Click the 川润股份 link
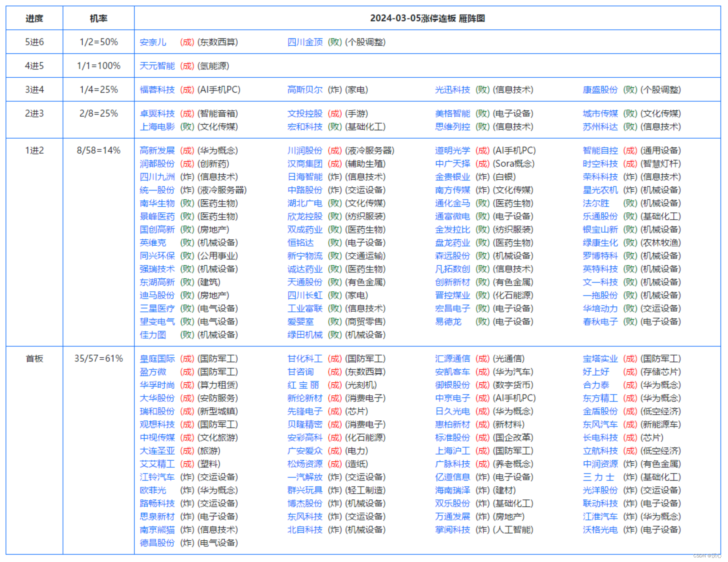This screenshot has width=728, height=562. 305,150
